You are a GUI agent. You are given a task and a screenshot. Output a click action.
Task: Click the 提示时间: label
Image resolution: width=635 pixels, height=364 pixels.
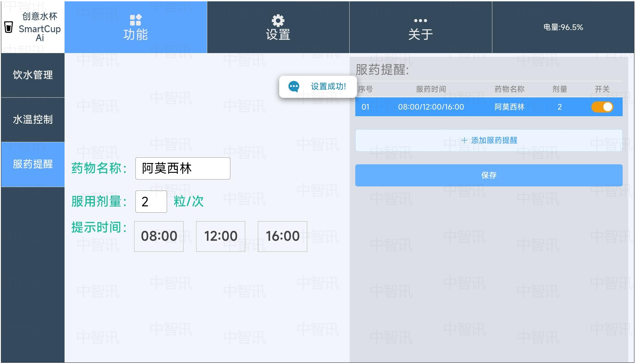pos(99,227)
